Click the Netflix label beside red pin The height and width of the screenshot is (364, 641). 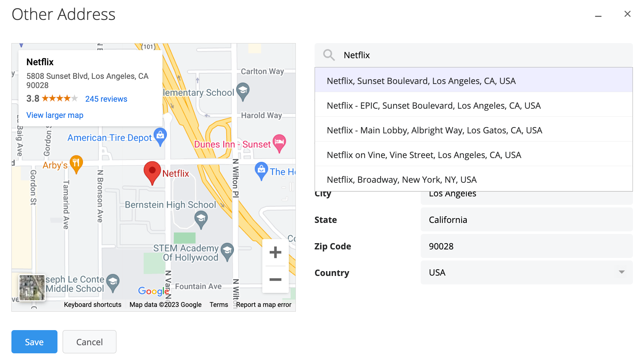(175, 174)
